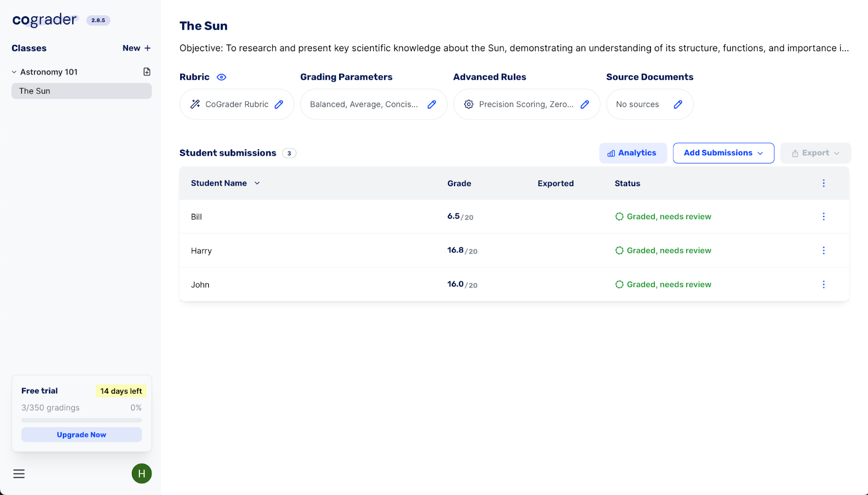The width and height of the screenshot is (868, 495).
Task: Sort submissions using the Student Name chevron
Action: [257, 183]
